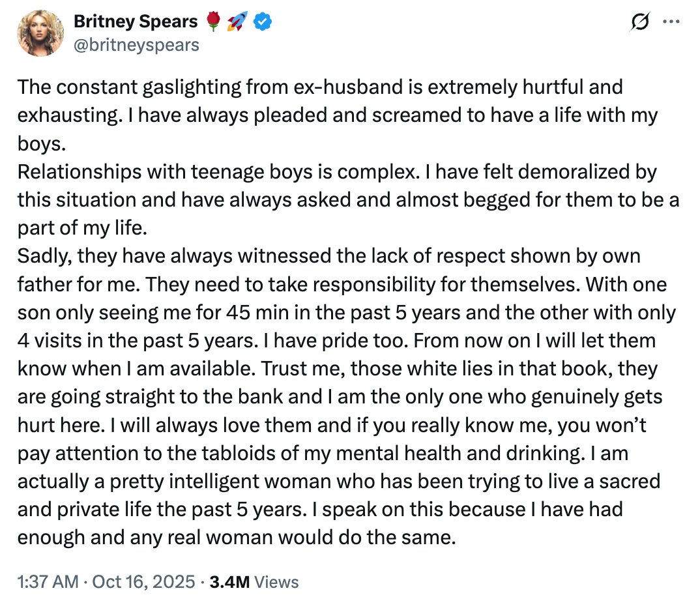The image size is (700, 610).
Task: Click the verified checkmark to view details
Action: pos(262,22)
